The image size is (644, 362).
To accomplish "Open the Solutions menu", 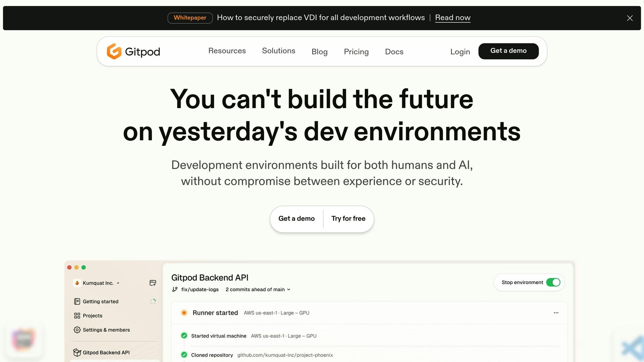I will pos(279,51).
